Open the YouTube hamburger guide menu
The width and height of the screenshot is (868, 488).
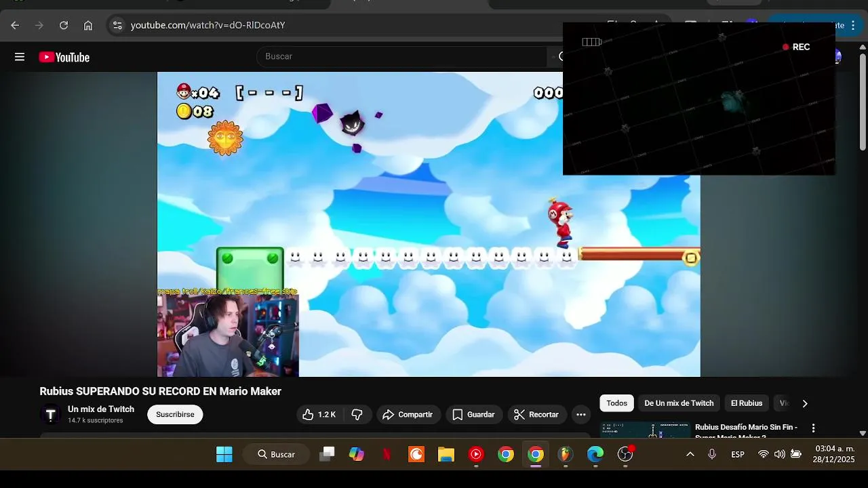pyautogui.click(x=20, y=57)
